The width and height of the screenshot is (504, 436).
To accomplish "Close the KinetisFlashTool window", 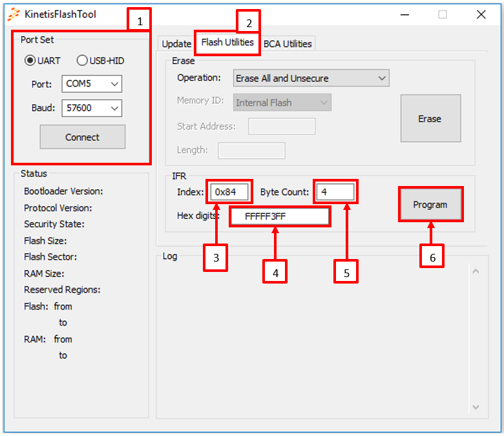I will pos(481,14).
